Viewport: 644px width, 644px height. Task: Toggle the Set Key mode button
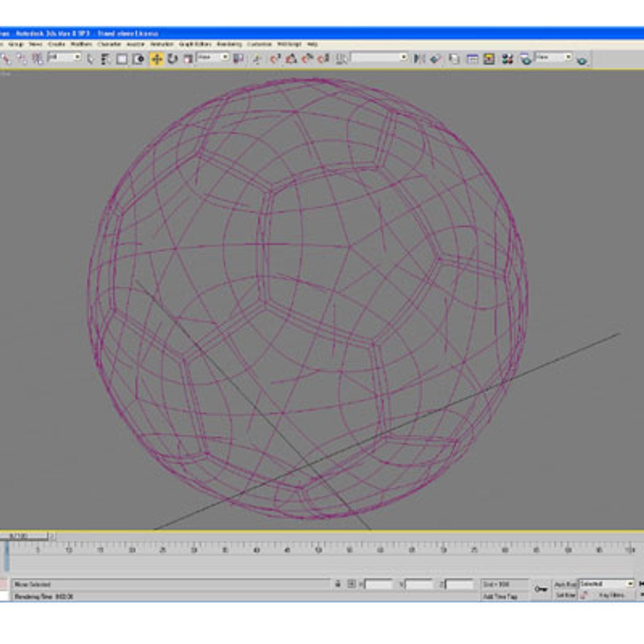[565, 595]
